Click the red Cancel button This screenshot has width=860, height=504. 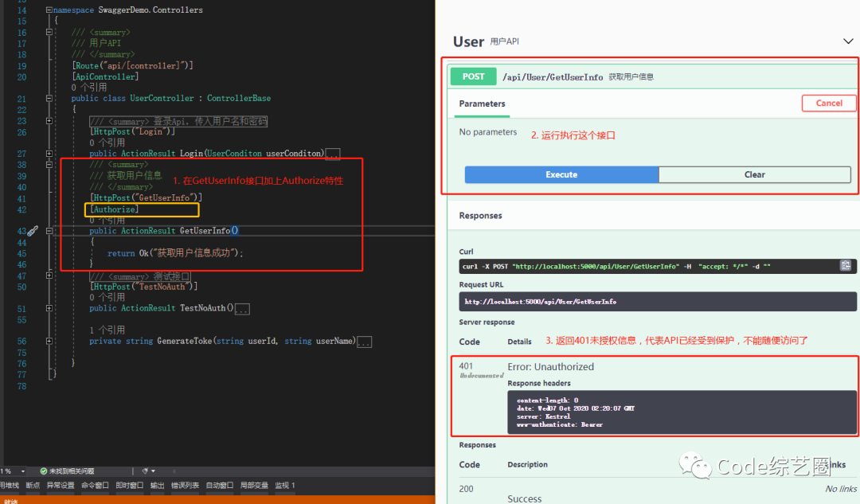[x=828, y=104]
